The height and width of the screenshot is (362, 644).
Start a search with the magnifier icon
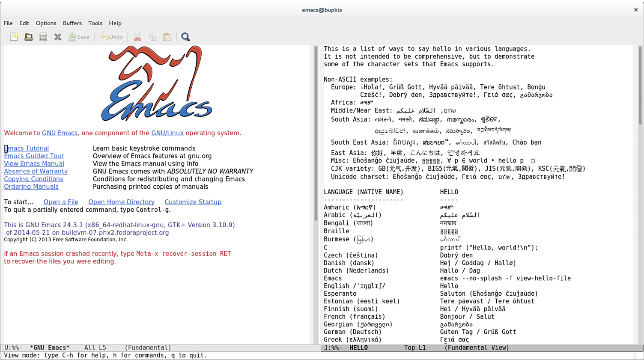pyautogui.click(x=185, y=37)
